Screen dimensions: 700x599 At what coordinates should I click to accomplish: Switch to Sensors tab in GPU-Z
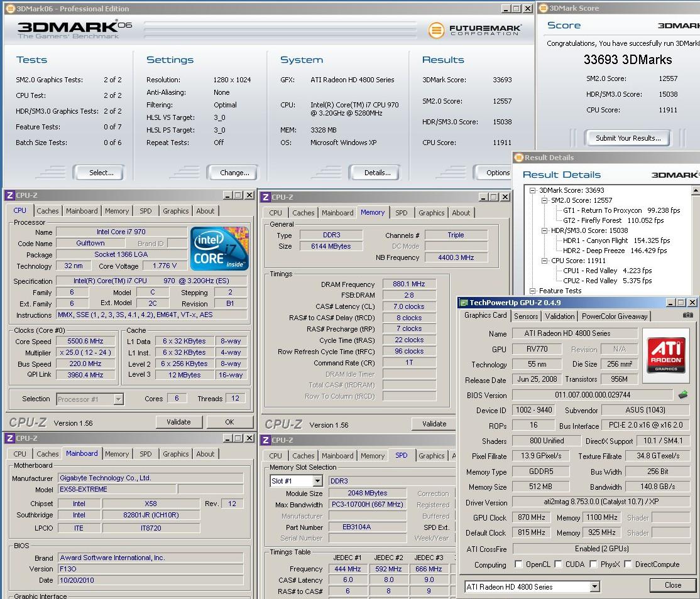[526, 316]
